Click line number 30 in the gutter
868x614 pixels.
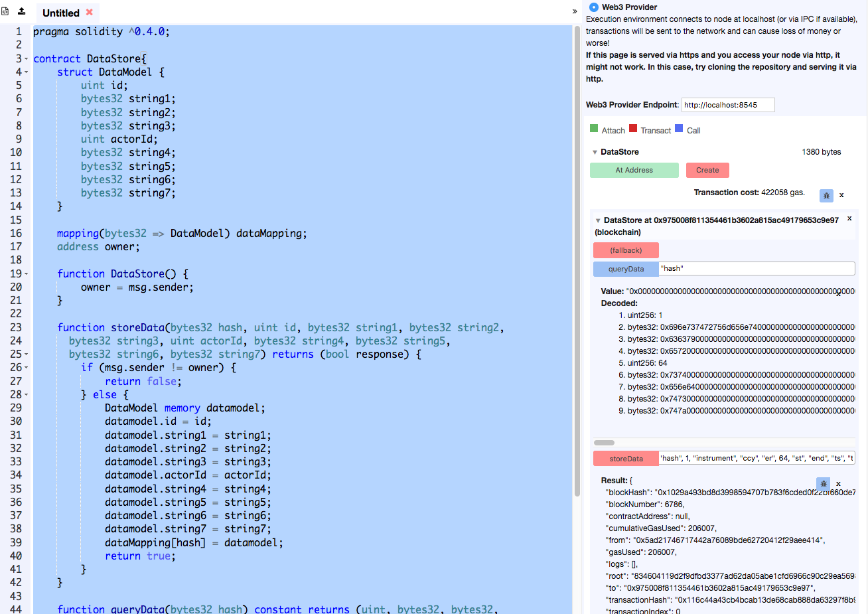pos(16,422)
